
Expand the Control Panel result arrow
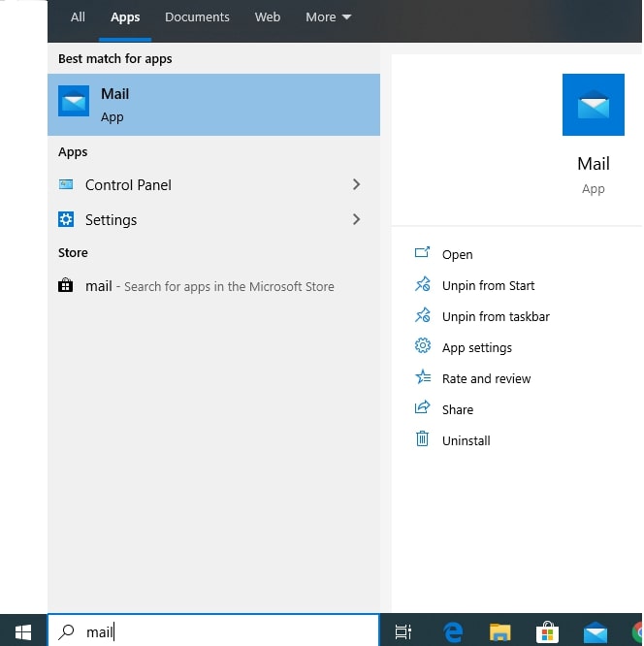tap(356, 185)
